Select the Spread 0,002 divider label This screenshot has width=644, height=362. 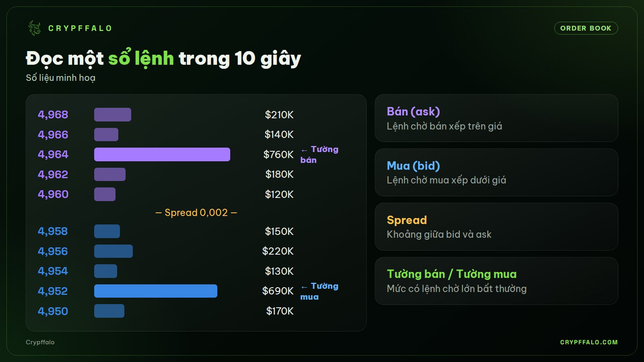196,212
